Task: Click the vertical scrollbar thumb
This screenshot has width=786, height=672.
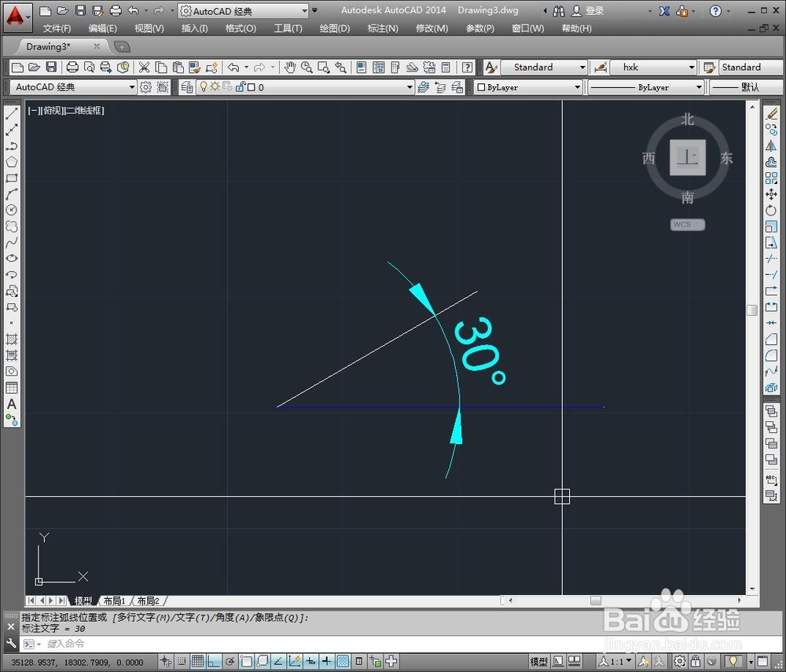Action: pyautogui.click(x=752, y=310)
